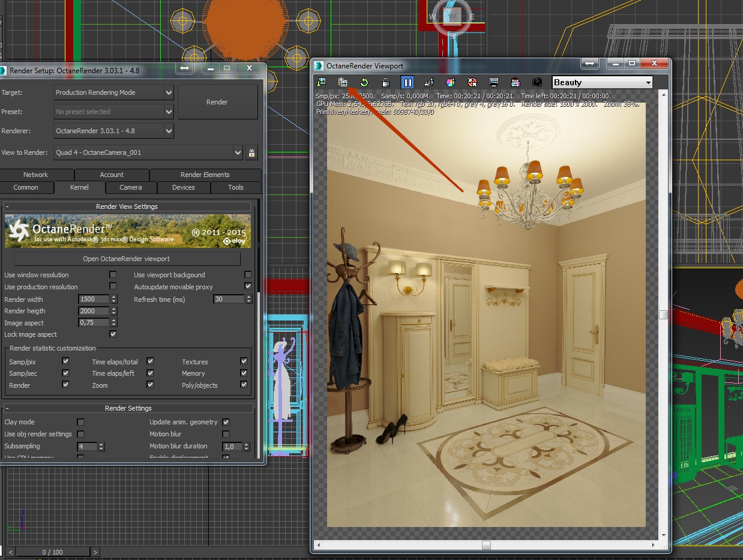This screenshot has height=560, width=743.
Task: Click double-arrow icon in Render Setup title bar
Action: pyautogui.click(x=184, y=68)
